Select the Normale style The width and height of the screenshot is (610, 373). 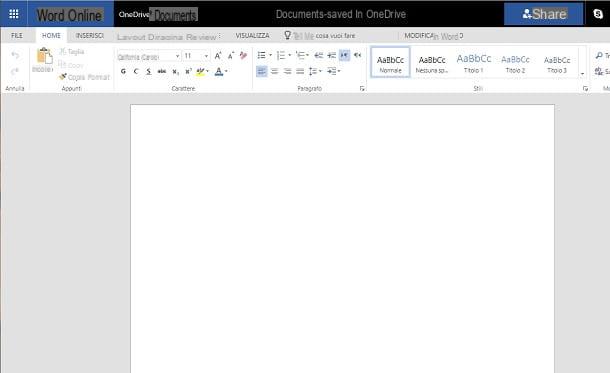(390, 62)
